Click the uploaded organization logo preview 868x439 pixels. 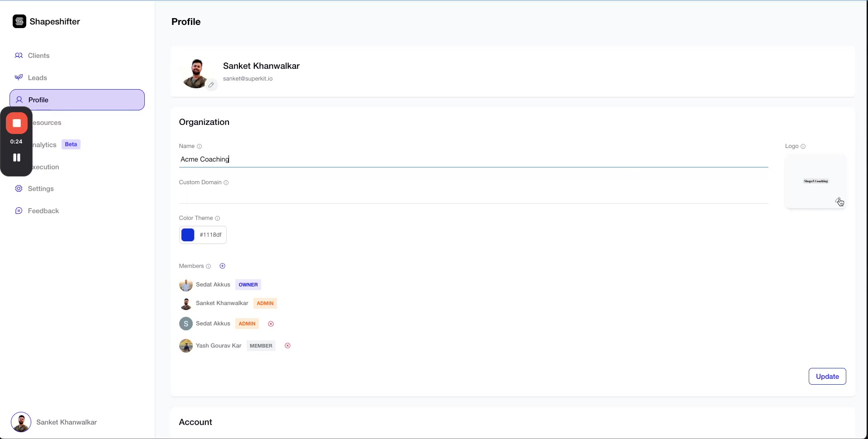tap(816, 181)
